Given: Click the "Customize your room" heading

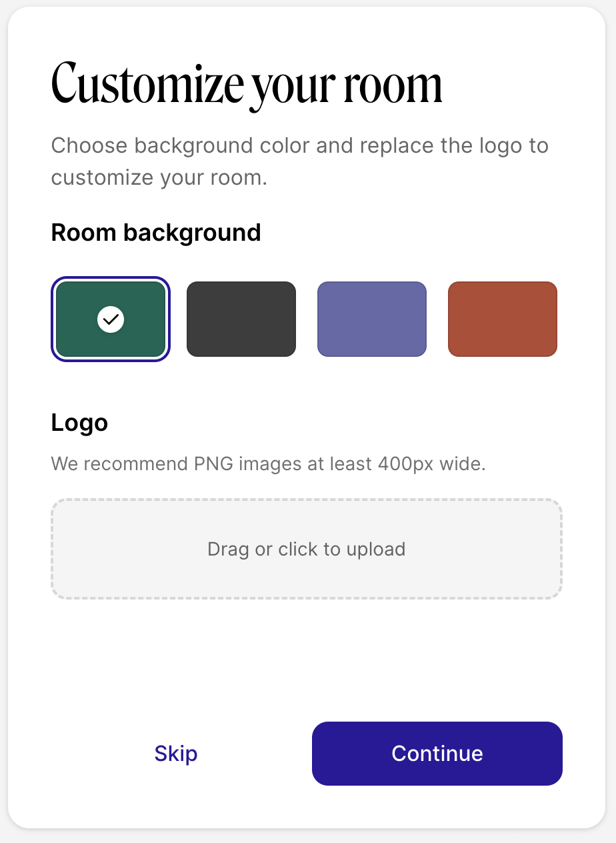Looking at the screenshot, I should [x=247, y=85].
